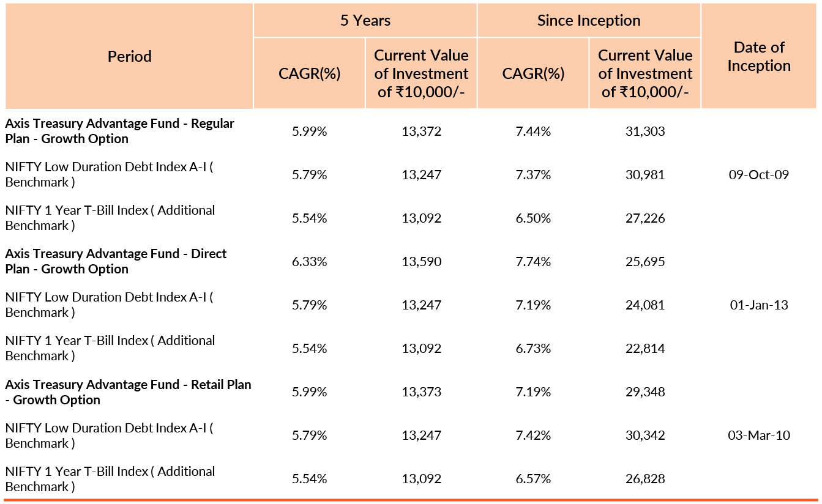Click the Retail Plan Growth Option row label
The image size is (822, 504).
coord(129,392)
